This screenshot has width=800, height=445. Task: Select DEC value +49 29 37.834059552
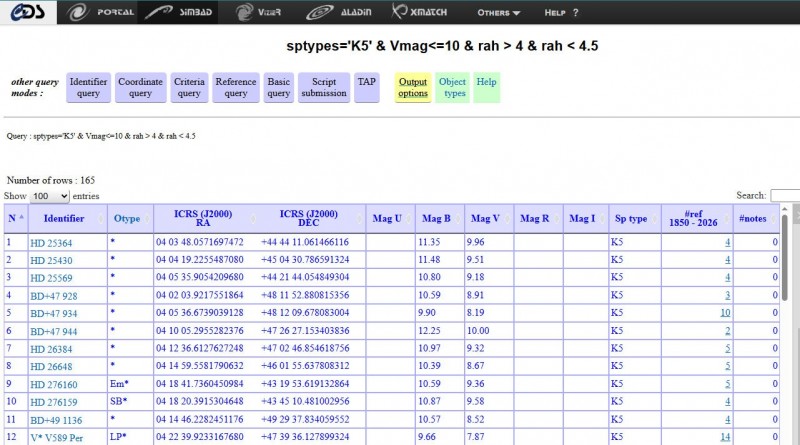[x=305, y=419]
